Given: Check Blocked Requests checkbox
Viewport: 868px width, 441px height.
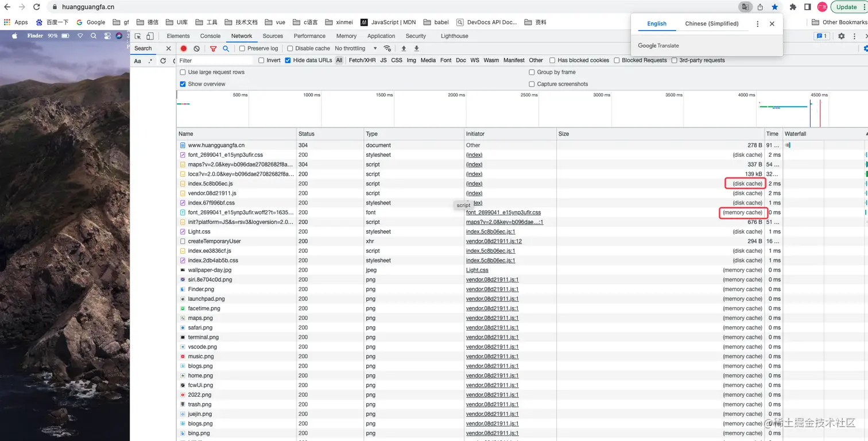Looking at the screenshot, I should [x=617, y=60].
